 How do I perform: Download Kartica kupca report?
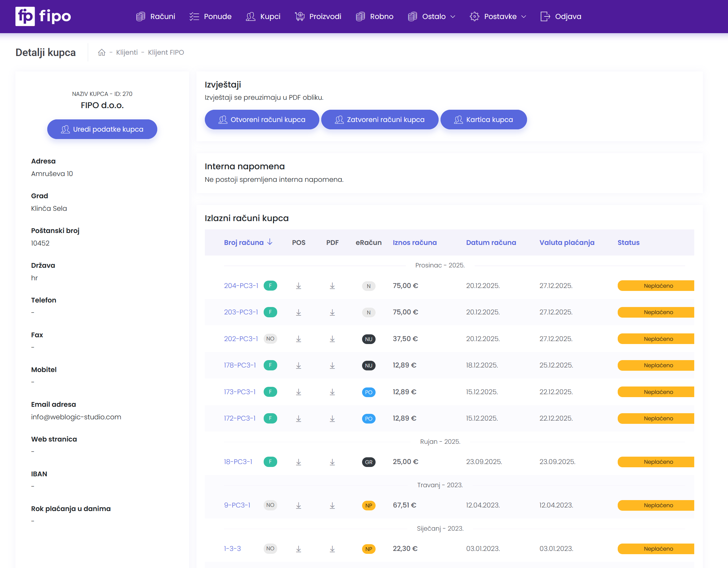pyautogui.click(x=483, y=119)
